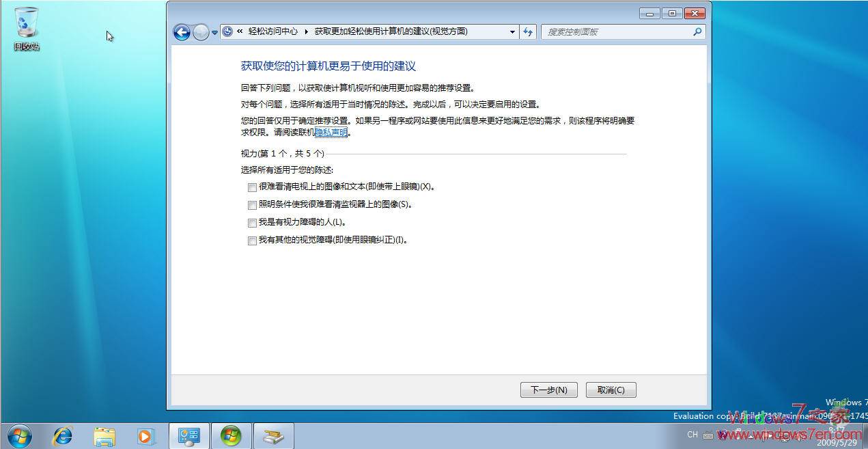Image resolution: width=868 pixels, height=449 pixels.
Task: Check 我是有视力障碍的人 option
Action: point(252,222)
